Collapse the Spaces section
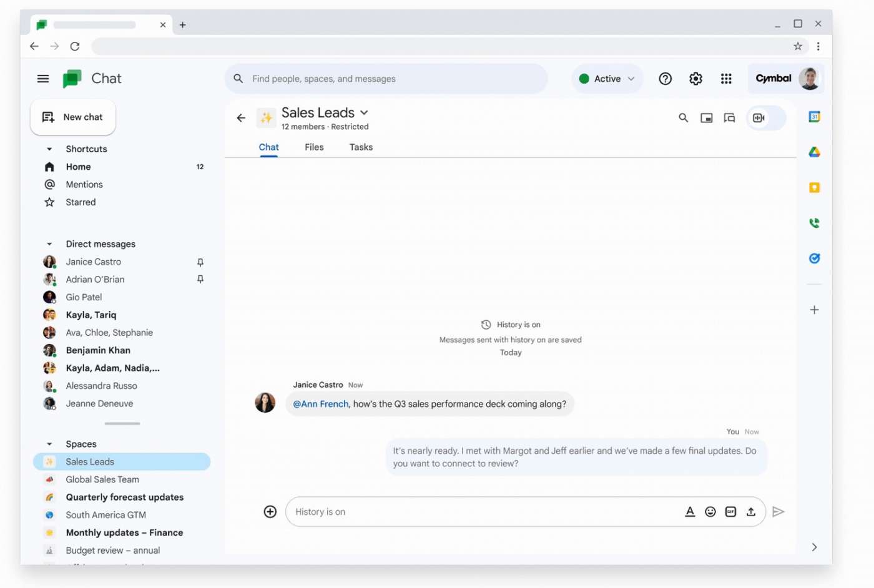Viewport: 874px width, 588px height. coord(49,444)
